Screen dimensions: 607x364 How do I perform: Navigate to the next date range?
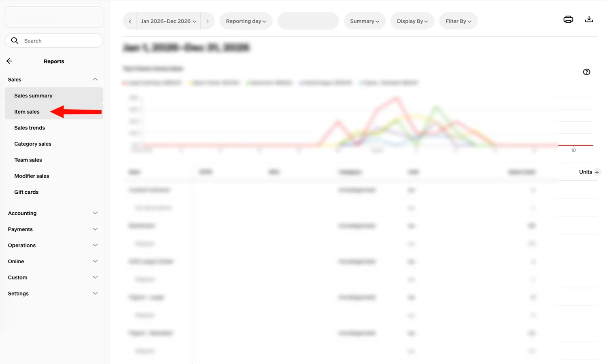click(207, 21)
